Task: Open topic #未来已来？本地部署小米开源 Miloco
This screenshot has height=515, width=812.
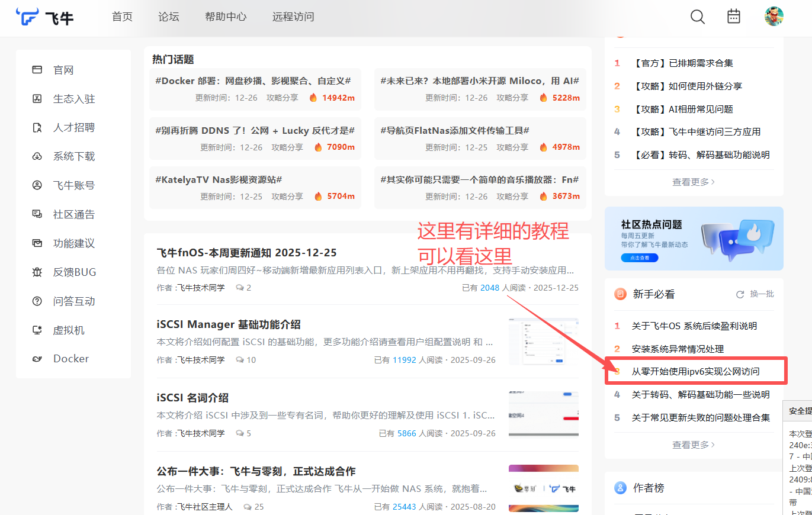Action: tap(480, 81)
